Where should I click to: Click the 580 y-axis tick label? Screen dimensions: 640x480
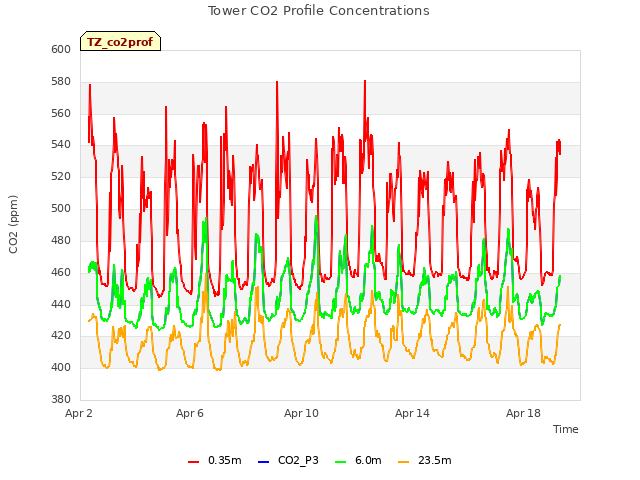(x=61, y=82)
